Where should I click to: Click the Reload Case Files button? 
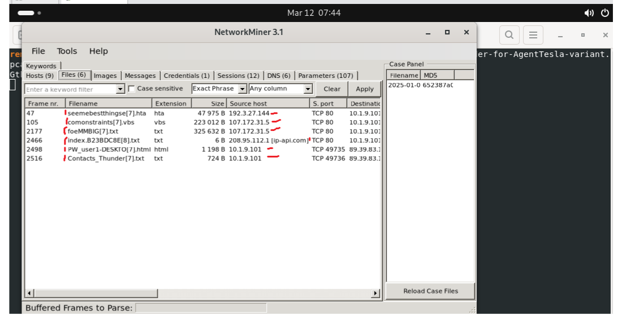[430, 291]
